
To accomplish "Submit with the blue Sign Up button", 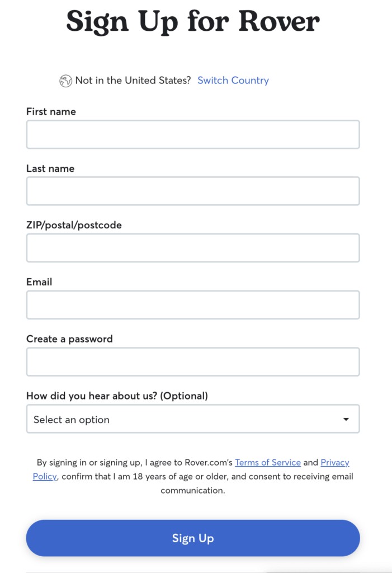I will pos(193,538).
